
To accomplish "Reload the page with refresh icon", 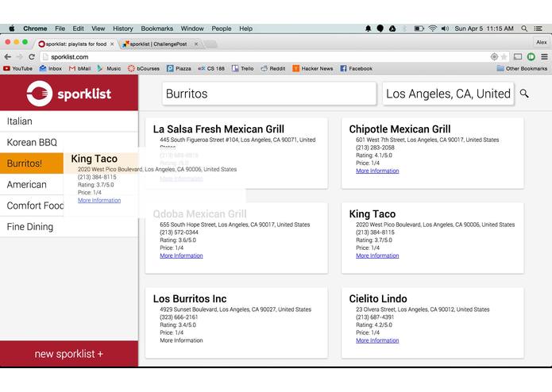I will pyautogui.click(x=32, y=56).
